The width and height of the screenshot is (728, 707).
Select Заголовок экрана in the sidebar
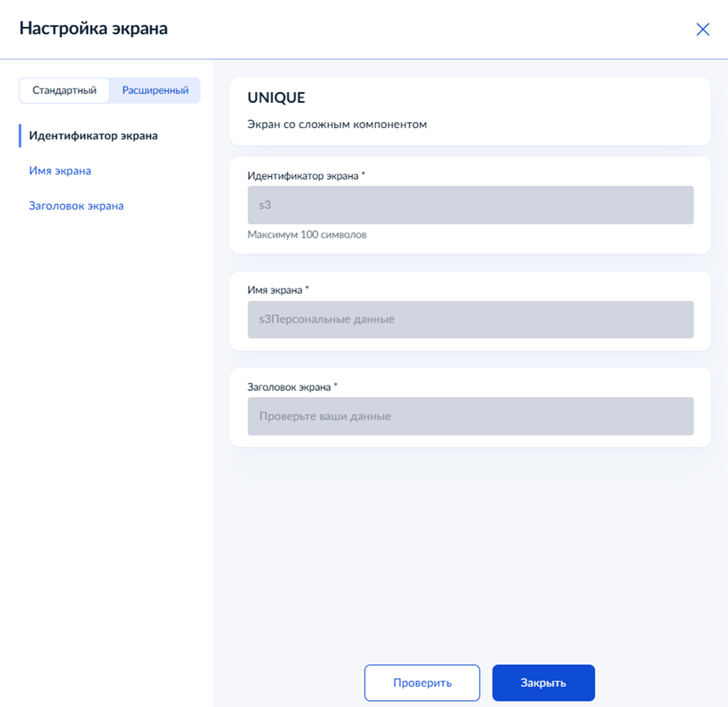(x=75, y=205)
